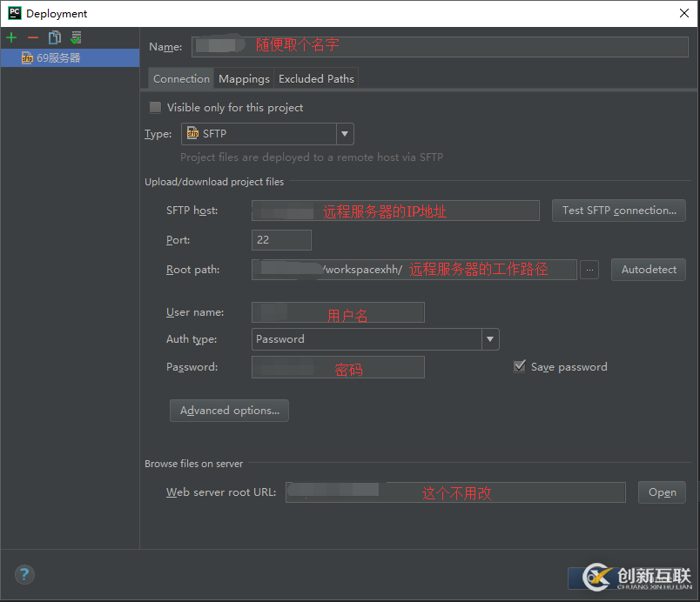Open Advanced options dialog
The height and width of the screenshot is (602, 700).
coord(230,411)
